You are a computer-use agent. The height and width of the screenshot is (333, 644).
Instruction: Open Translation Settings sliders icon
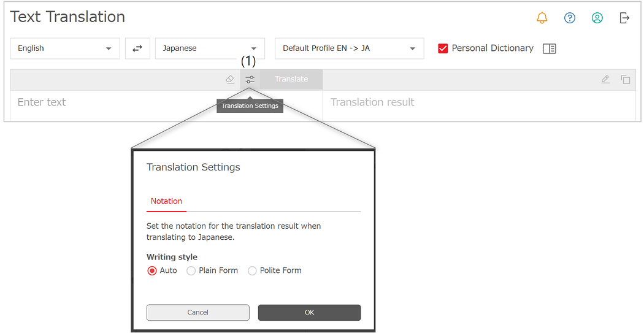250,79
